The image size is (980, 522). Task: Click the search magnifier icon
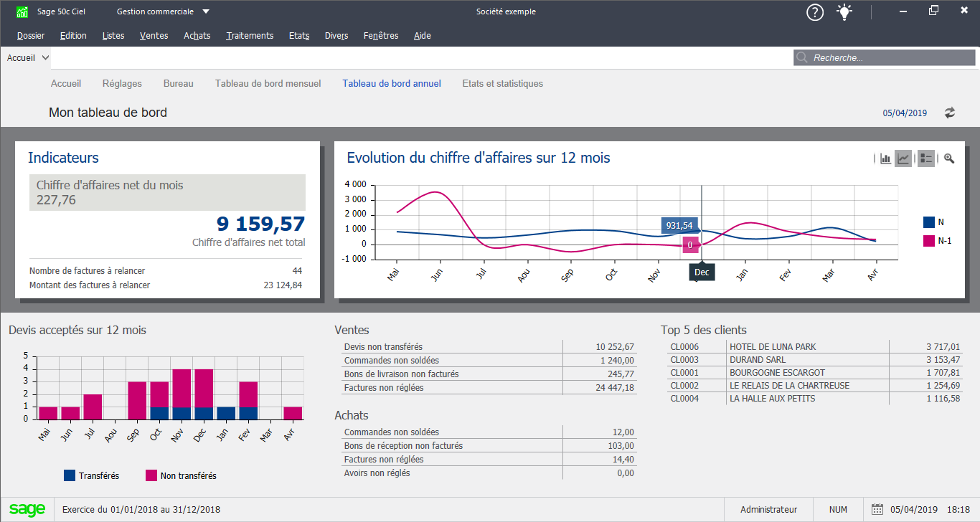(x=803, y=58)
